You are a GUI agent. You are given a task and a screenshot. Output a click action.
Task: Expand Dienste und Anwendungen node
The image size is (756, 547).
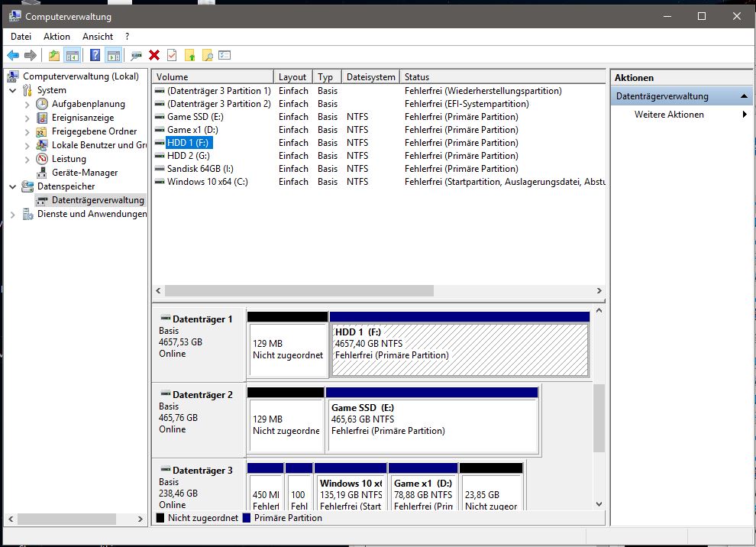tap(13, 214)
